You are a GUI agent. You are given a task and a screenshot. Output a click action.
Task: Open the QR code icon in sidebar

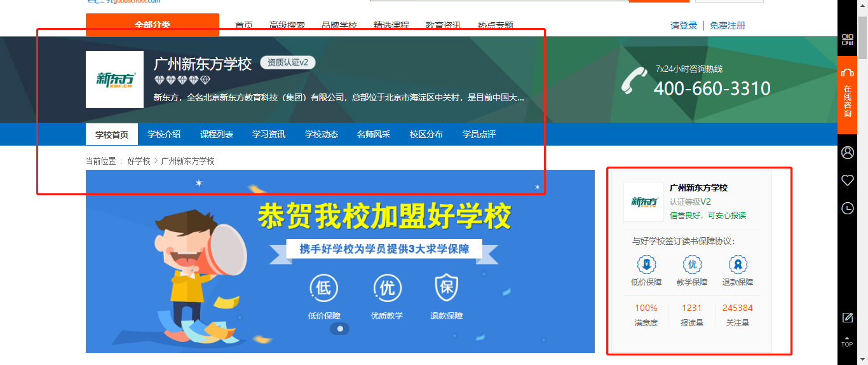click(847, 40)
